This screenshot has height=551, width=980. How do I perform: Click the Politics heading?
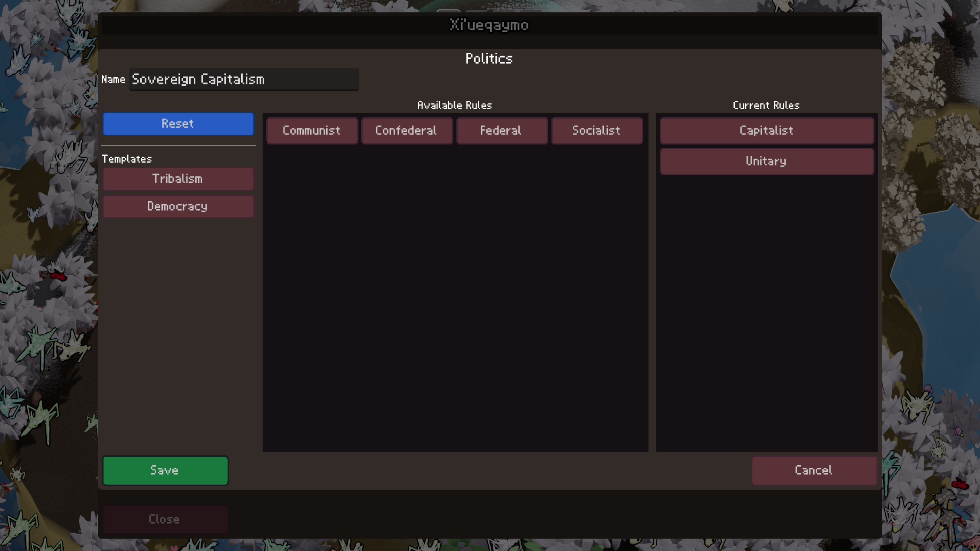[x=489, y=59]
